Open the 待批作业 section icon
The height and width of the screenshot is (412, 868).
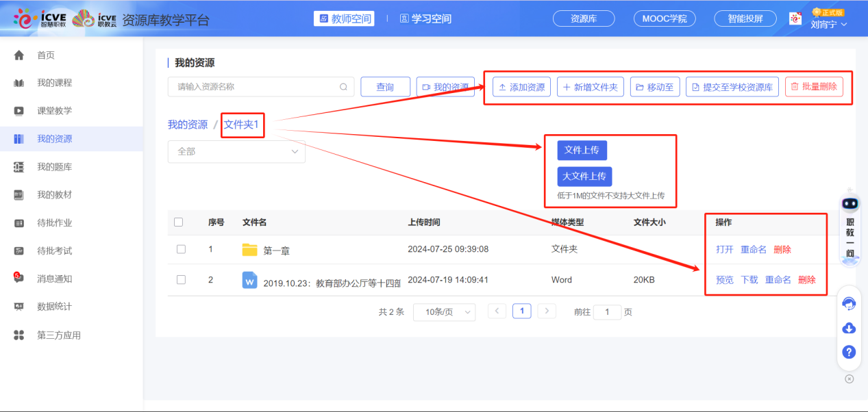point(18,222)
